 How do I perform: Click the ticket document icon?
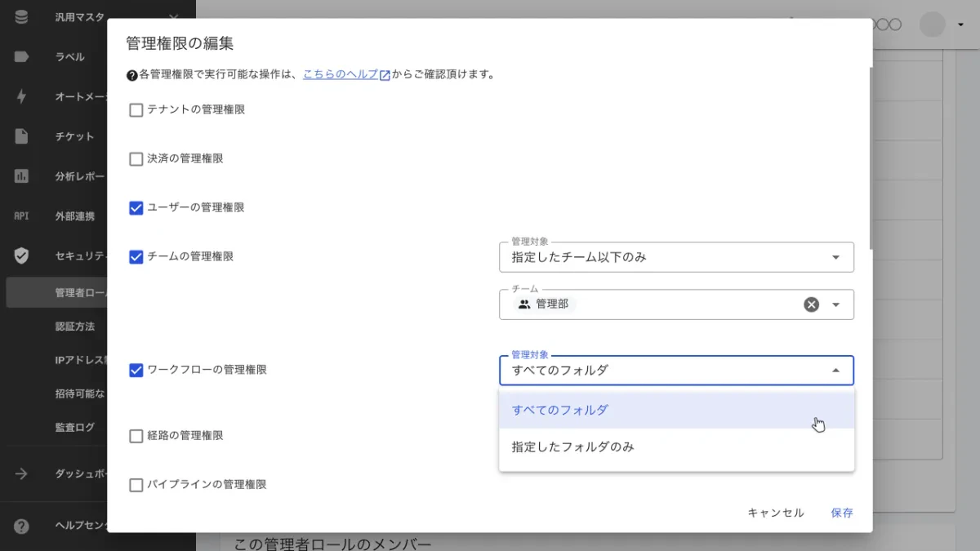(x=21, y=136)
